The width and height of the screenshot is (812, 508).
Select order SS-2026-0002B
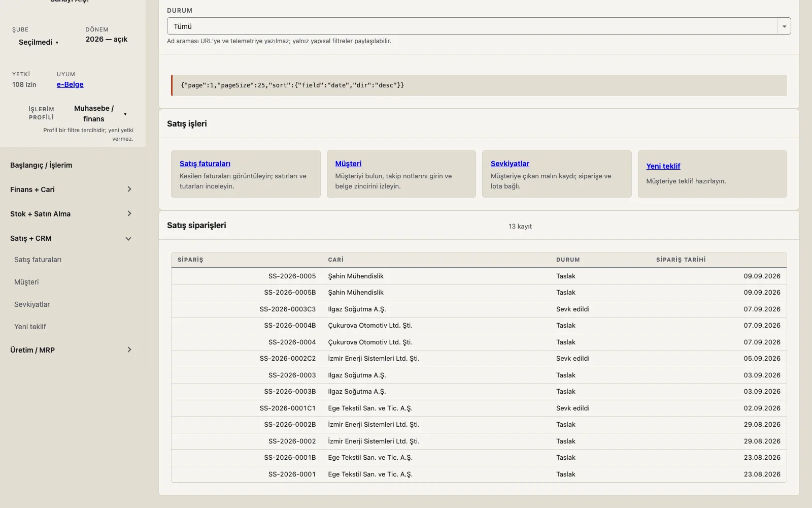(479, 425)
